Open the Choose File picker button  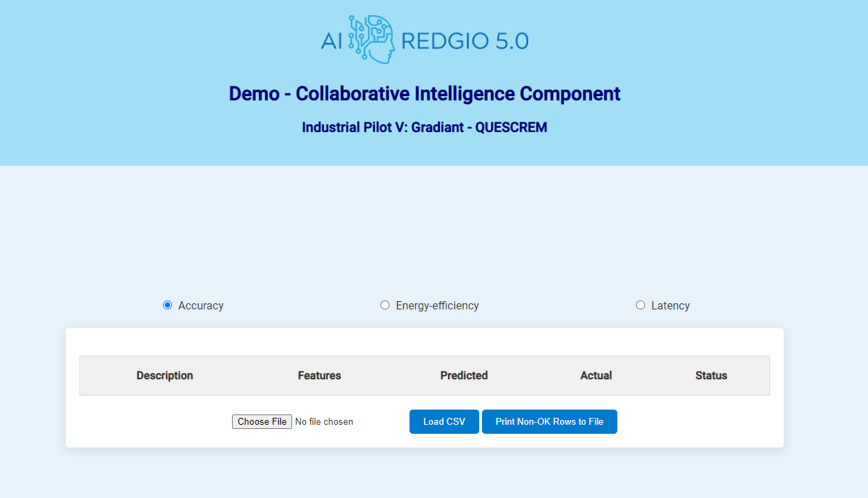(262, 422)
